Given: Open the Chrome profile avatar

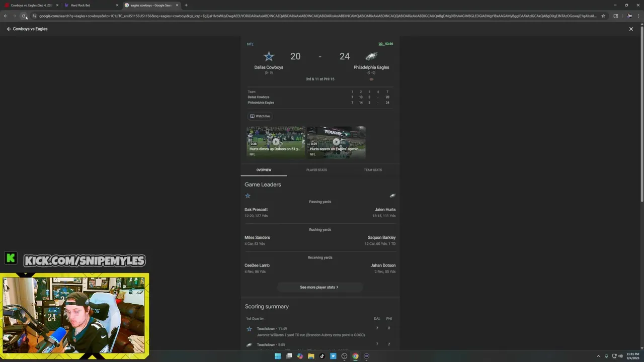Looking at the screenshot, I should 629,16.
